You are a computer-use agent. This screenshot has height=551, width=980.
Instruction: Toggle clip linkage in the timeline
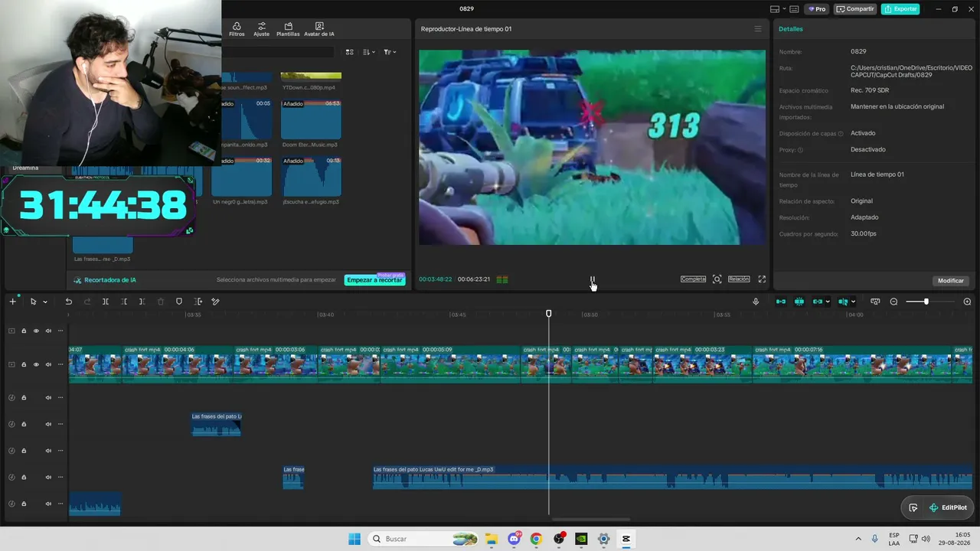(818, 302)
